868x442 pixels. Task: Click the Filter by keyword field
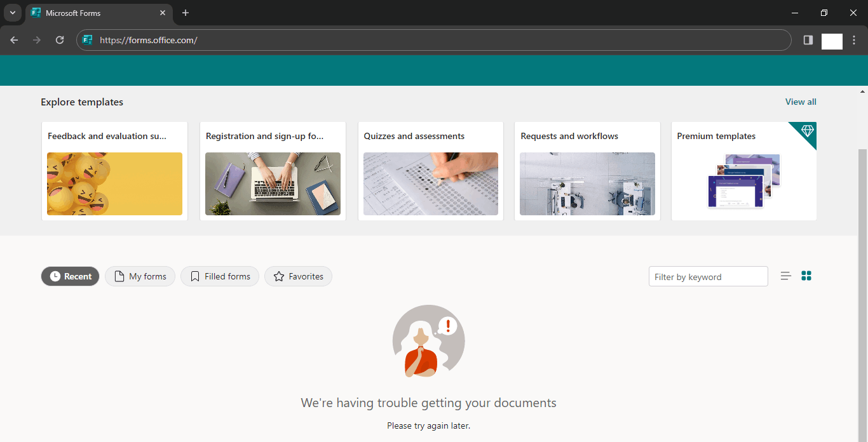[x=708, y=276]
